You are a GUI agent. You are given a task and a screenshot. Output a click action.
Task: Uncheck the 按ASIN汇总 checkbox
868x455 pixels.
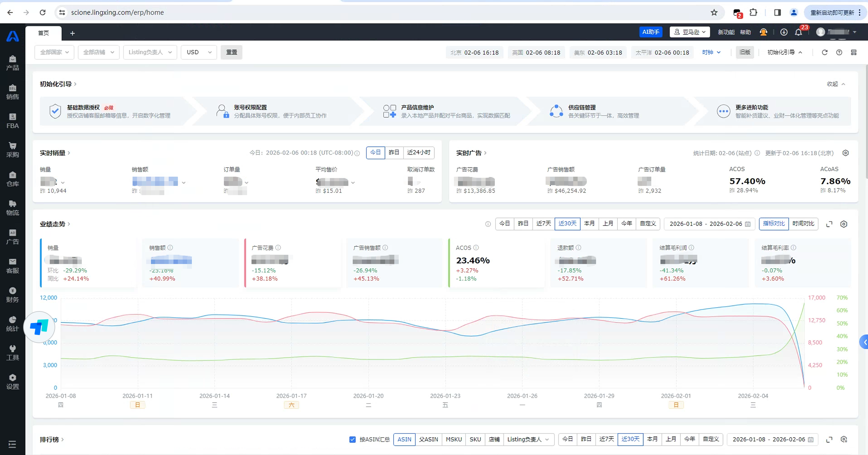[x=352, y=439]
